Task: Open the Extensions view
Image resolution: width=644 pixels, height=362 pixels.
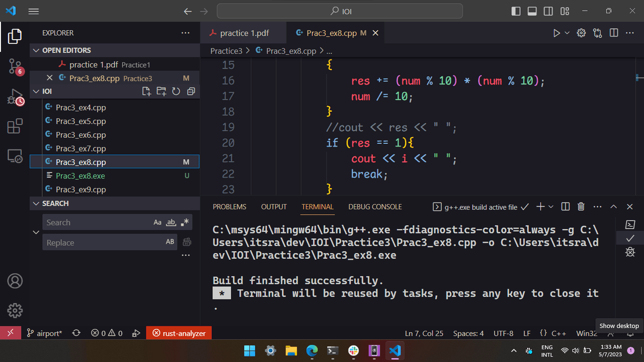Action: (15, 126)
